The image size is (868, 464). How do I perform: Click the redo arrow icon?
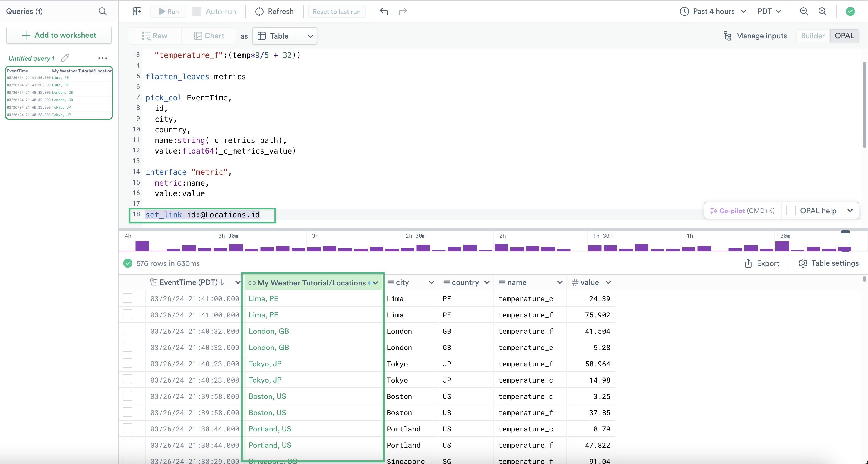tap(403, 11)
